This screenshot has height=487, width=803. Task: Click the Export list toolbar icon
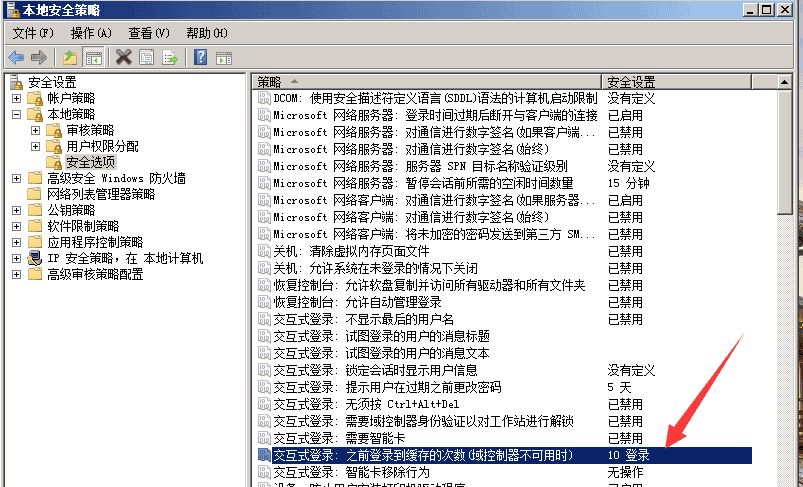[x=170, y=57]
